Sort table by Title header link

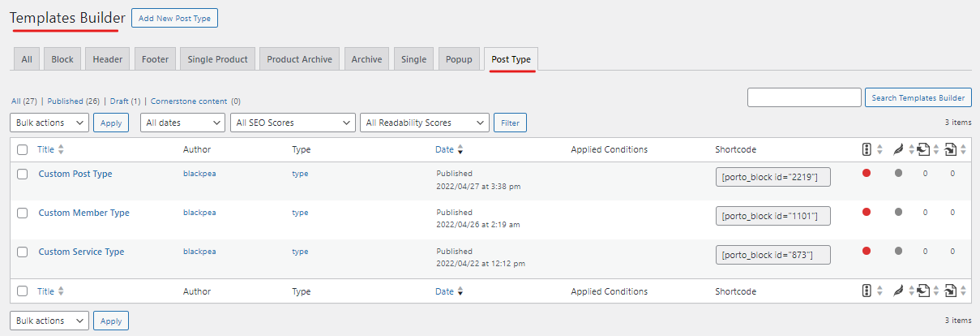point(46,149)
